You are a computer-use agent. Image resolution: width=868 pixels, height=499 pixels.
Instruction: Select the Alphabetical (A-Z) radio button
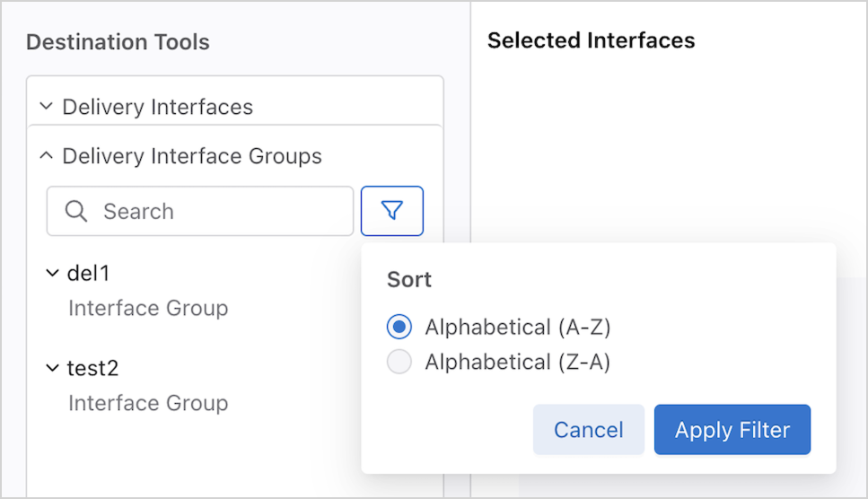(399, 328)
